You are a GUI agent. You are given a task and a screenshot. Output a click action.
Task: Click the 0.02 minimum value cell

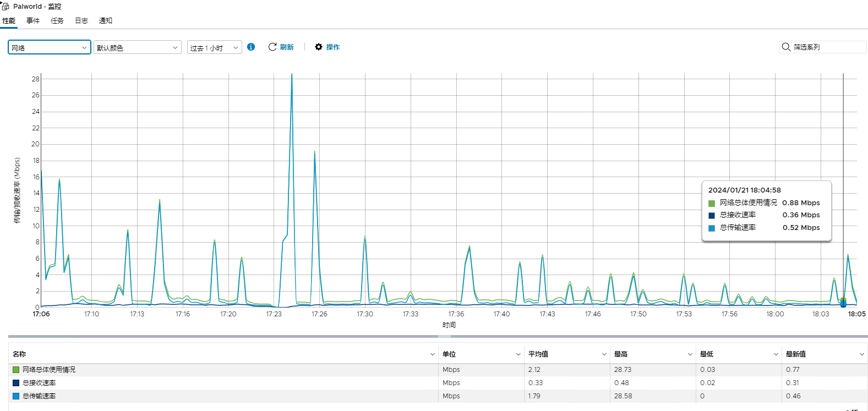(708, 383)
